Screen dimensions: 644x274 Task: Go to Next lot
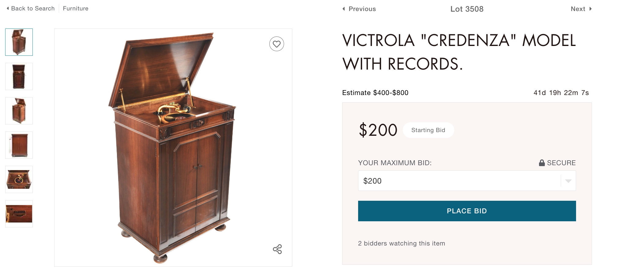(578, 9)
